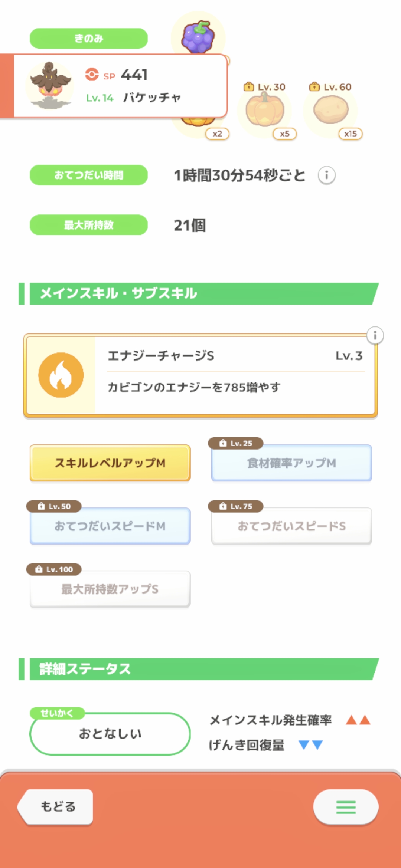The height and width of the screenshot is (868, 401).
Task: Tap the info icon beside おてつだい時間
Action: 326,175
